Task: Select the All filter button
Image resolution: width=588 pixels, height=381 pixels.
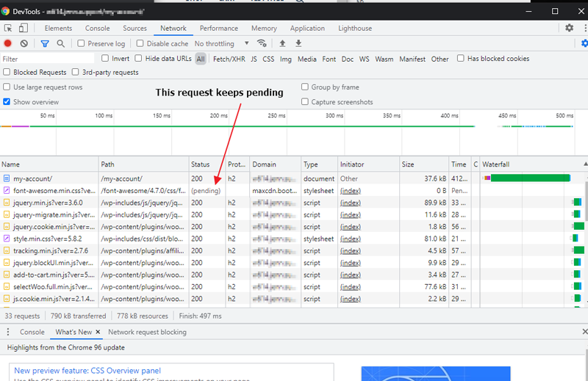Action: click(201, 59)
